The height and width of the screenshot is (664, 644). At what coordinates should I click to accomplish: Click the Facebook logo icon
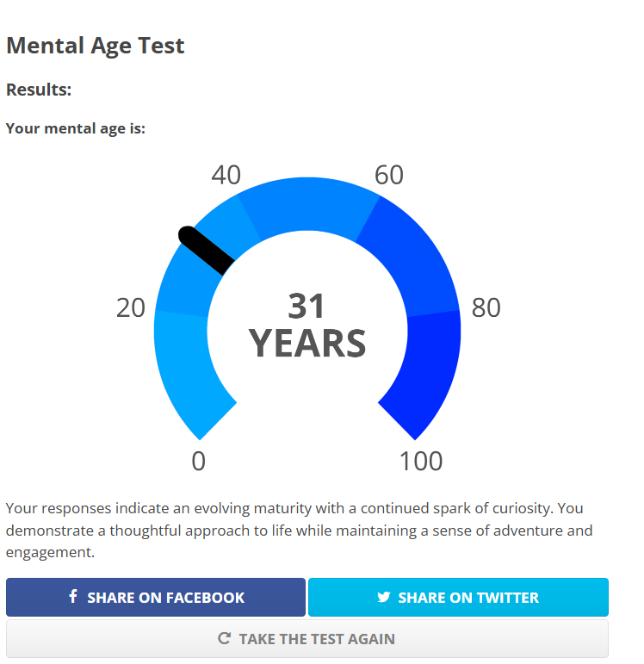[73, 596]
